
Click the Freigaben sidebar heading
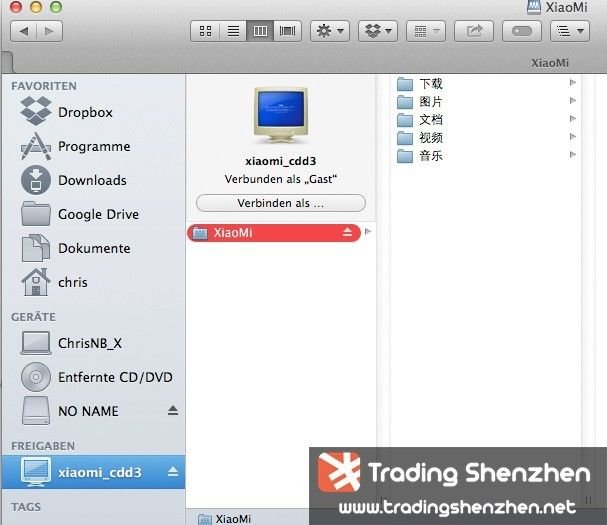(x=43, y=446)
